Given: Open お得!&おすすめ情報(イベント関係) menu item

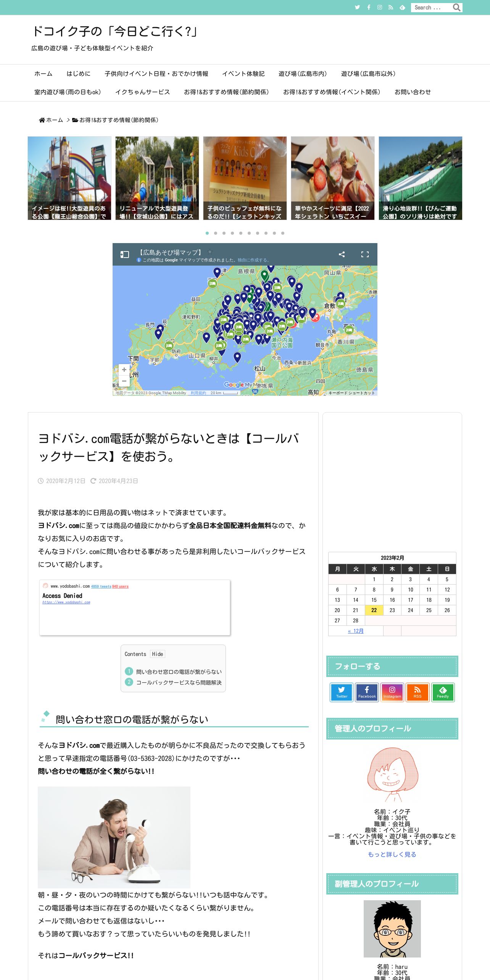Looking at the screenshot, I should click(332, 92).
